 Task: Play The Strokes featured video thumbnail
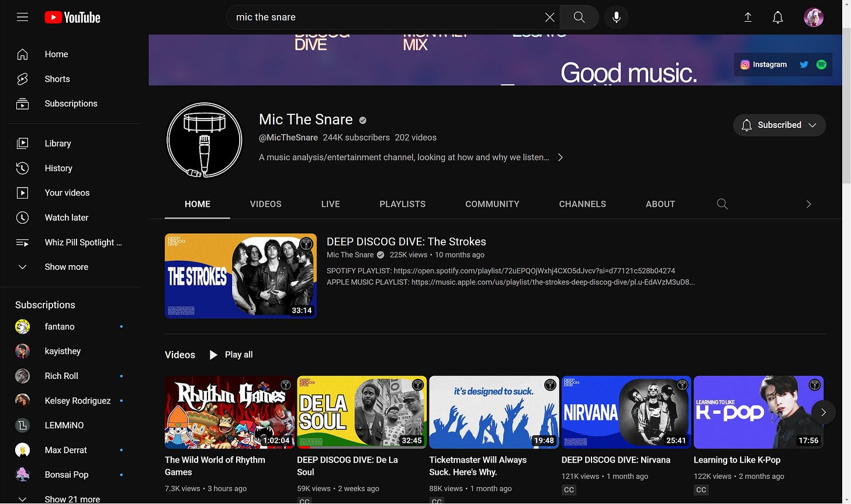[241, 276]
